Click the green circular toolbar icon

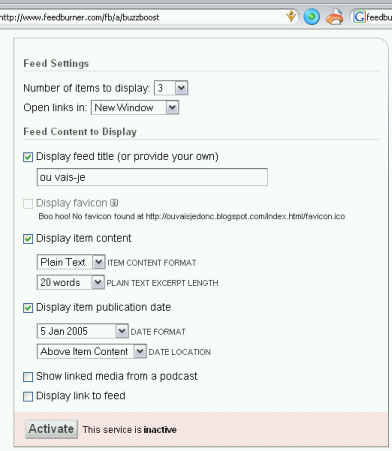(x=312, y=17)
